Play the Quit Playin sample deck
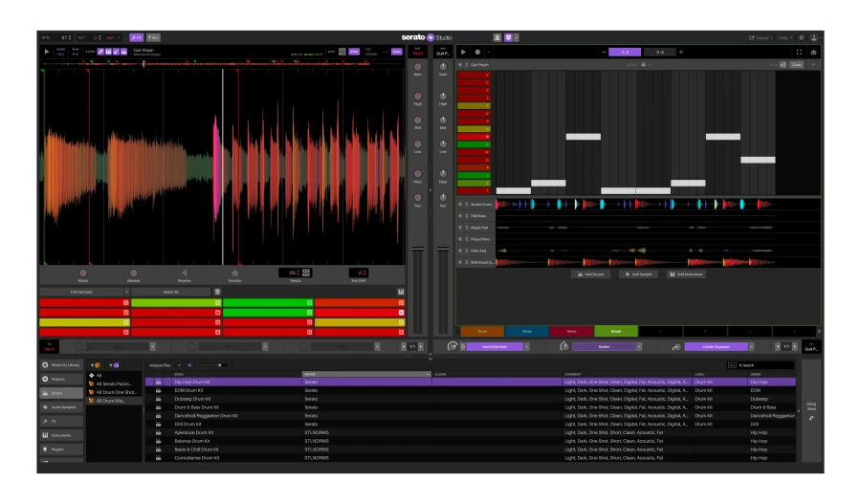 (x=47, y=52)
